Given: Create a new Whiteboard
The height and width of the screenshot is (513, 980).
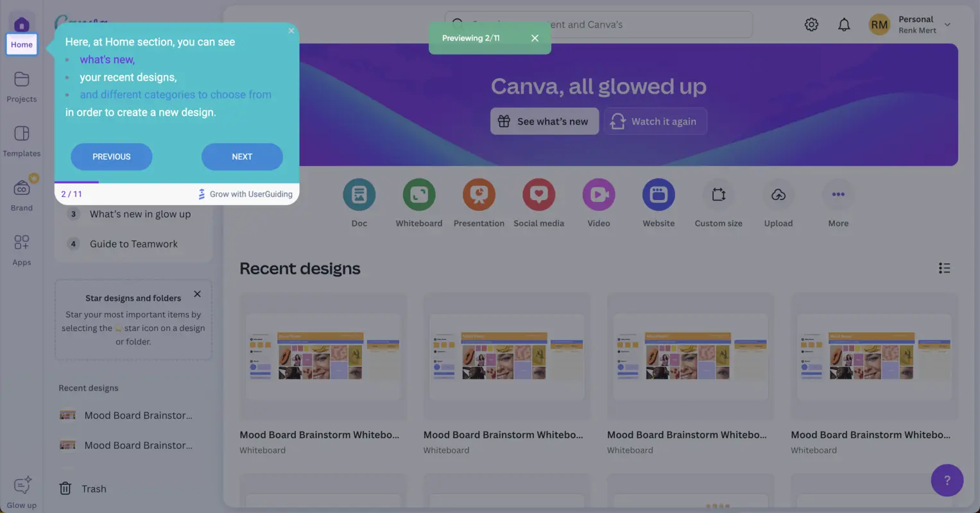Looking at the screenshot, I should (419, 194).
